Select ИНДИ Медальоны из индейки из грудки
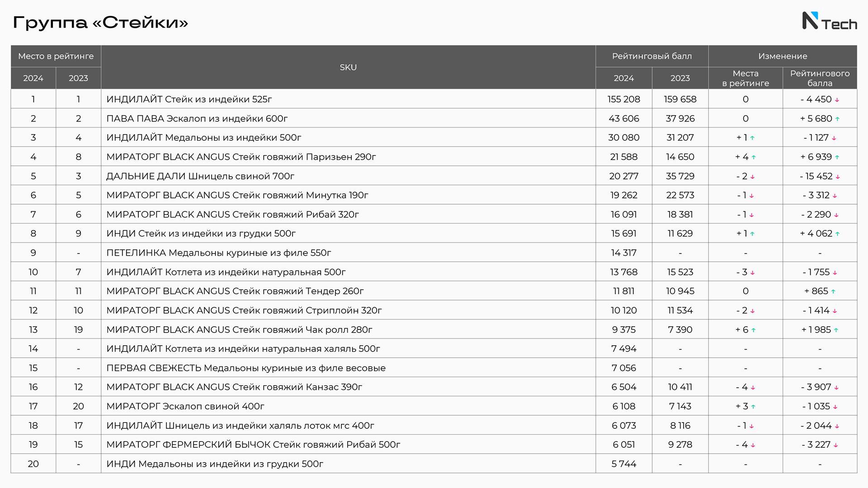The image size is (868, 488). pyautogui.click(x=215, y=464)
